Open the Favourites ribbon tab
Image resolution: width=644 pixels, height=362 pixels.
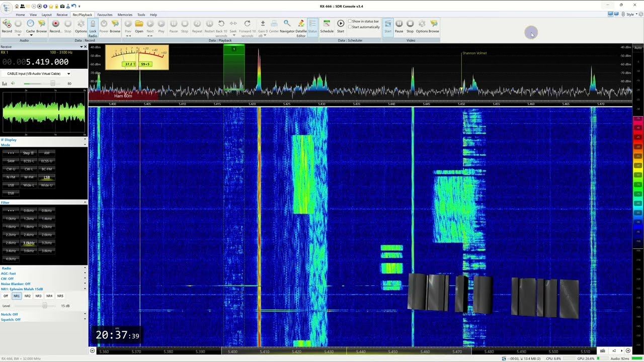(x=105, y=15)
